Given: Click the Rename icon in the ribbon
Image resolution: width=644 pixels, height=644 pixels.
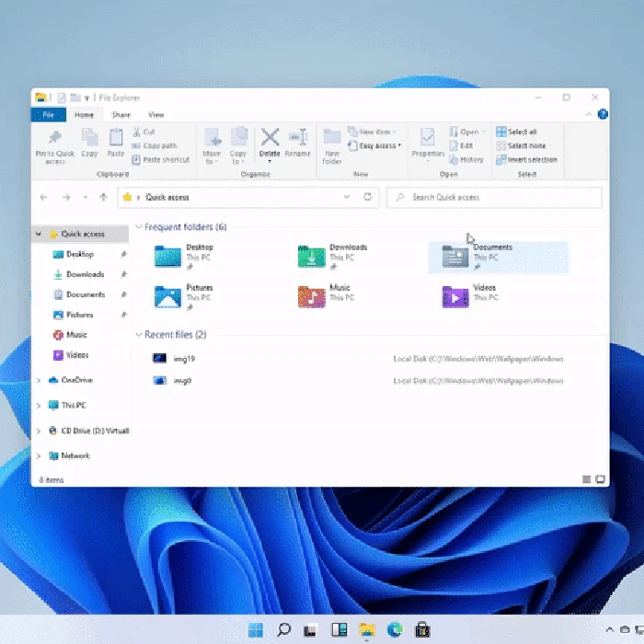Looking at the screenshot, I should 297,138.
